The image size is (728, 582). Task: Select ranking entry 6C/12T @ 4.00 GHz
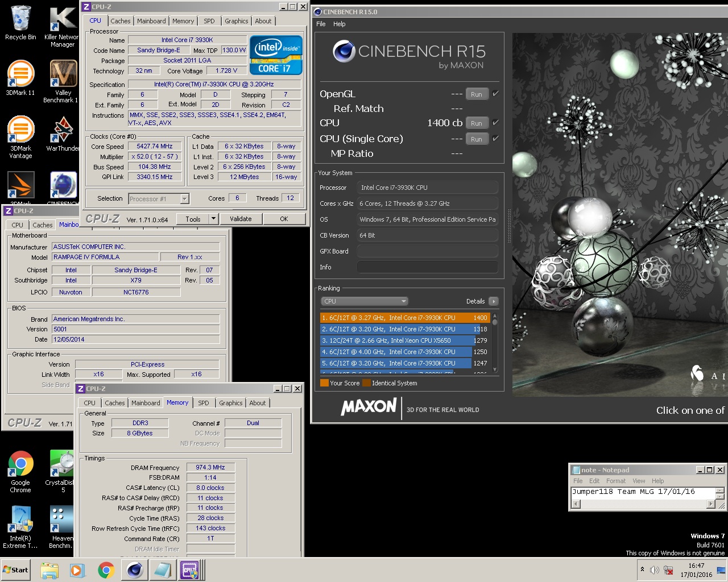[404, 352]
